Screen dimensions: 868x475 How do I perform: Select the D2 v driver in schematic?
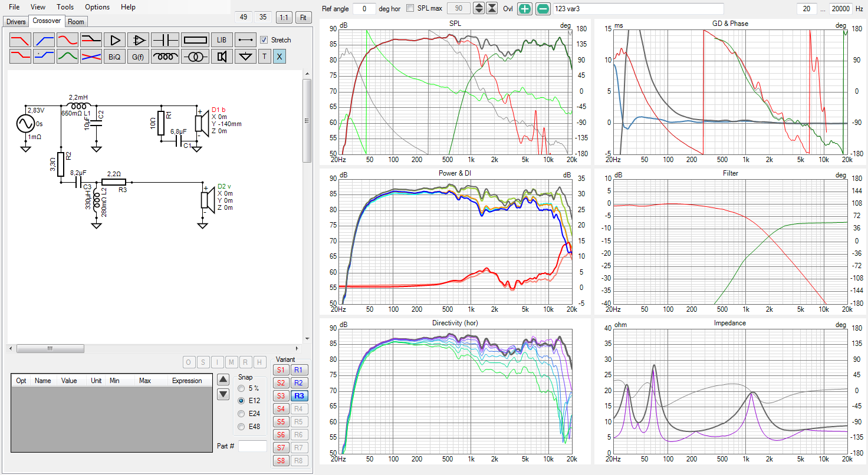207,199
